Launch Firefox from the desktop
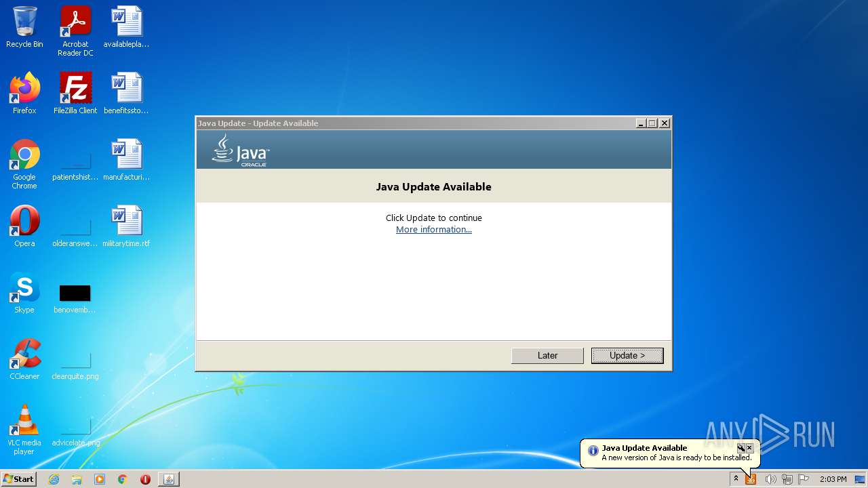The height and width of the screenshot is (488, 868). tap(24, 94)
